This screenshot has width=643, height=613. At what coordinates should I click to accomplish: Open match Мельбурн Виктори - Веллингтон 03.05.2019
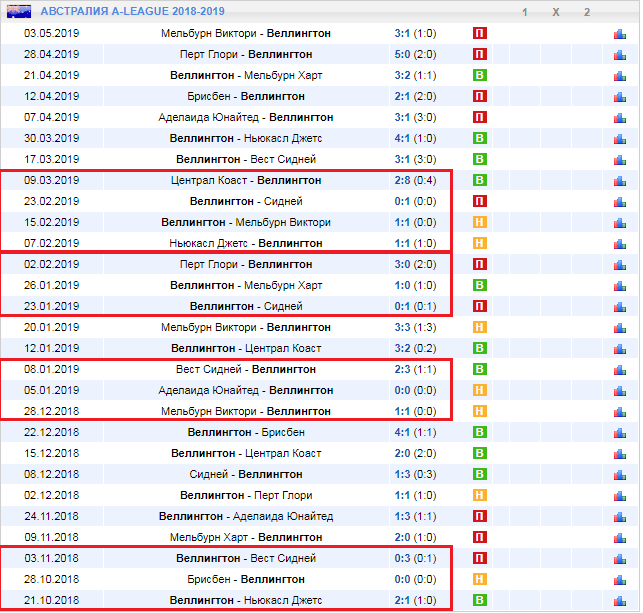tap(246, 33)
